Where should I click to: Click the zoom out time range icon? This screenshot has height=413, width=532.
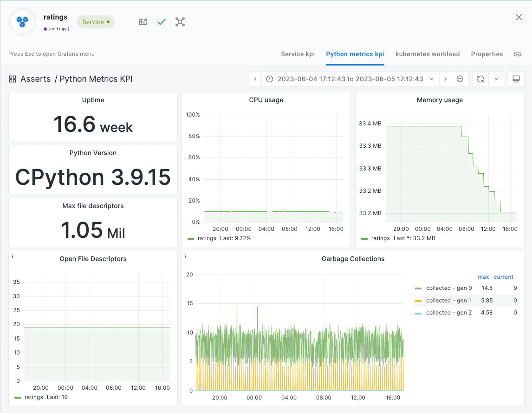tap(460, 79)
